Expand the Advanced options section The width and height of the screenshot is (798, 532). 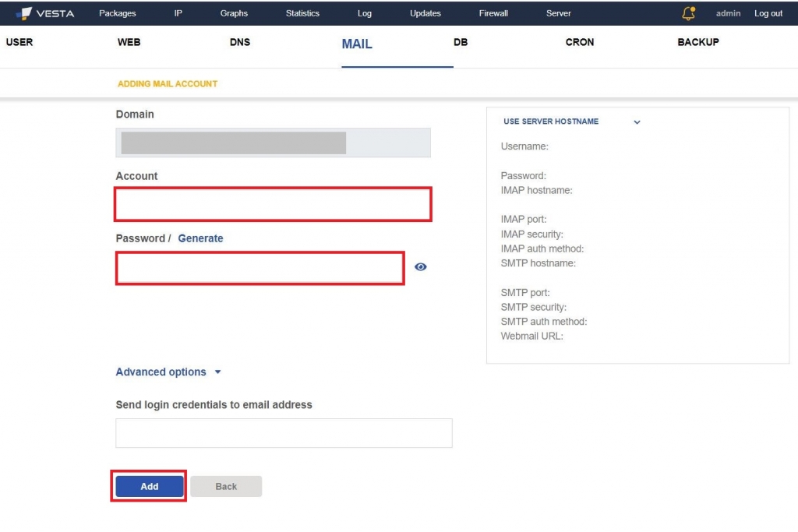[x=168, y=372]
